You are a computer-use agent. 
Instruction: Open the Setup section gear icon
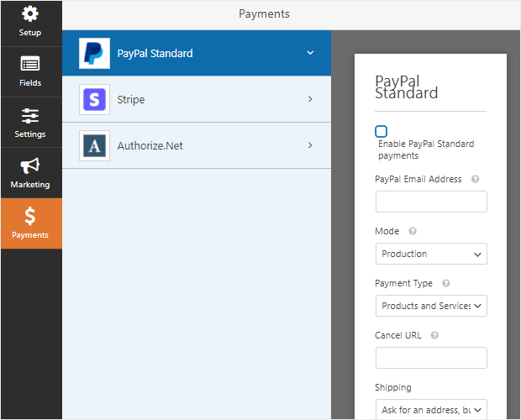(30, 14)
